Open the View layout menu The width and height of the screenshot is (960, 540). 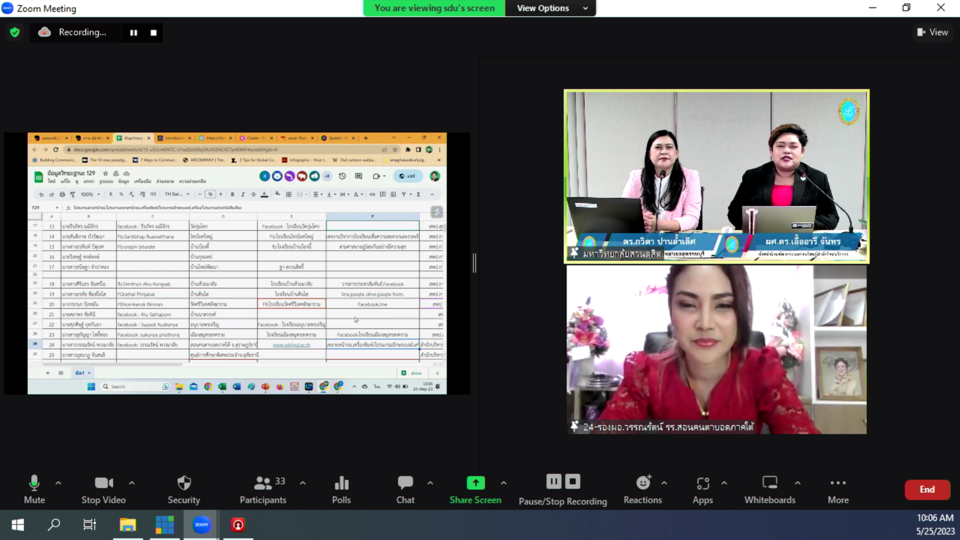pos(932,32)
